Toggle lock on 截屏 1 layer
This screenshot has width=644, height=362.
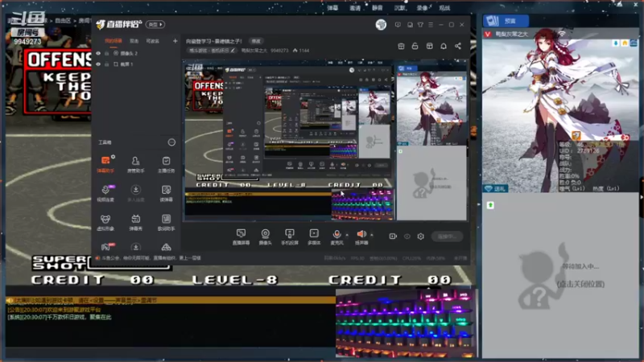[107, 64]
